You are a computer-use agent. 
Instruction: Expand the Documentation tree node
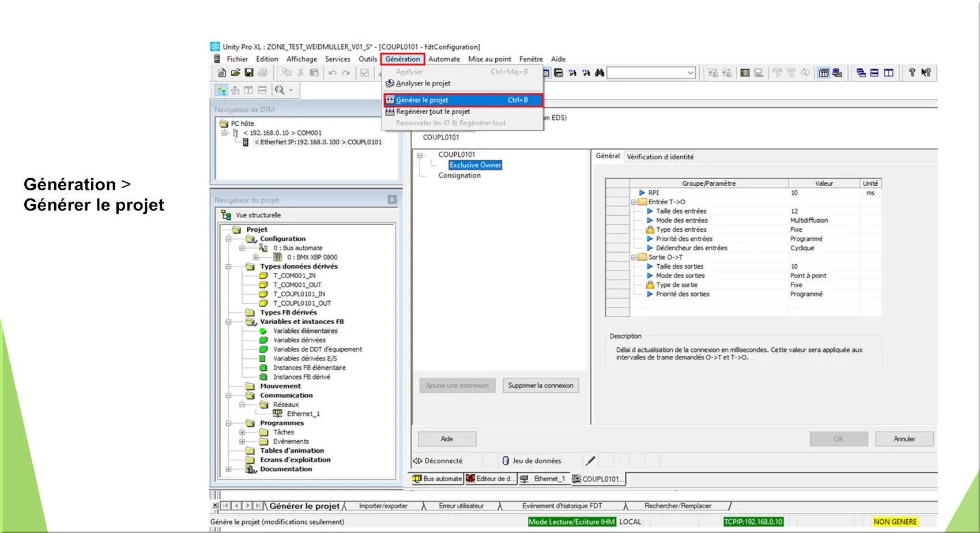click(228, 469)
